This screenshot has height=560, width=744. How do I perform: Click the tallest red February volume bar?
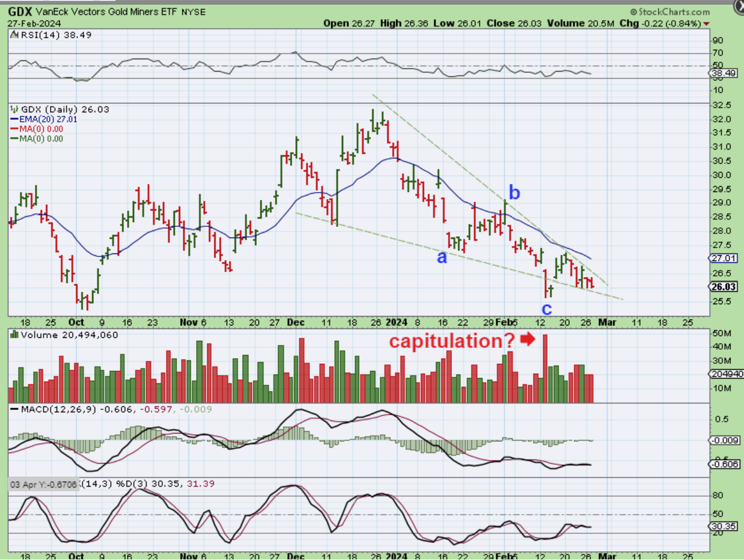[546, 369]
